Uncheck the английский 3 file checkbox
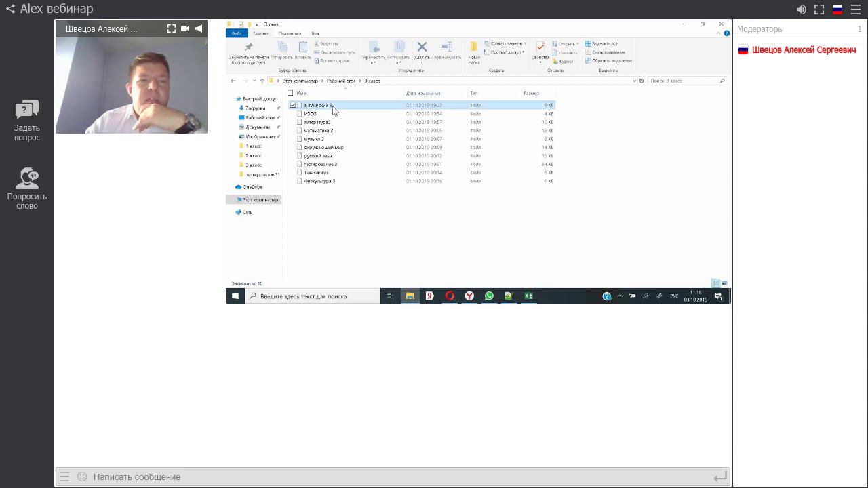The height and width of the screenshot is (488, 868). pyautogui.click(x=293, y=105)
